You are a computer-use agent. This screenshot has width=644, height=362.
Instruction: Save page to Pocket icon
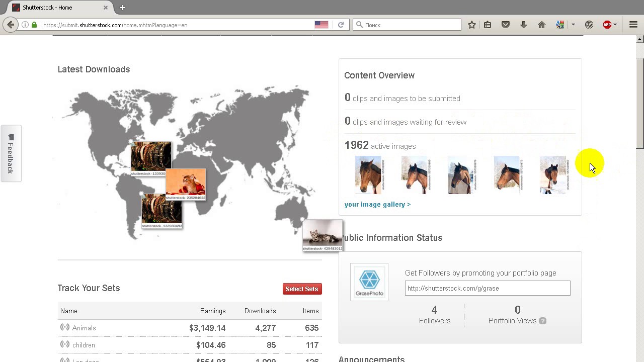point(506,25)
